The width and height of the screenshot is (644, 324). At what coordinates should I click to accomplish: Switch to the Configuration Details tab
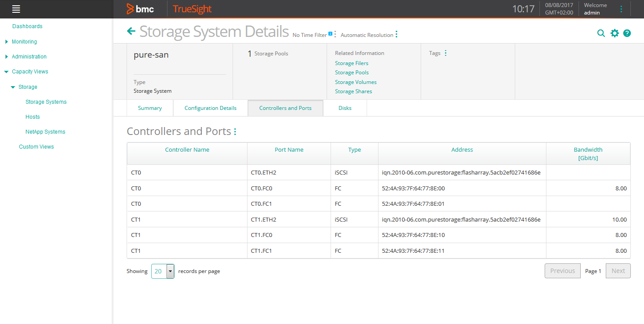pyautogui.click(x=211, y=108)
